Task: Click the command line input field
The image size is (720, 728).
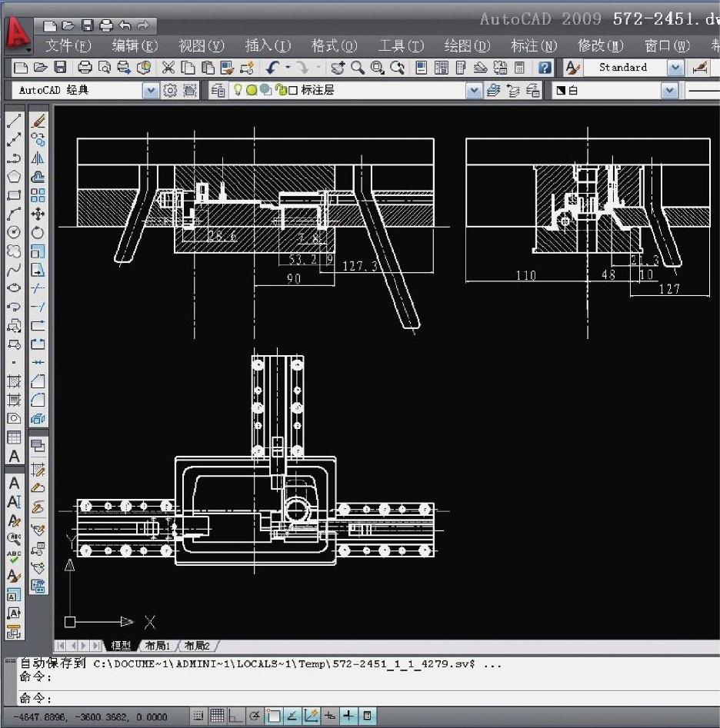Action: tap(367, 698)
